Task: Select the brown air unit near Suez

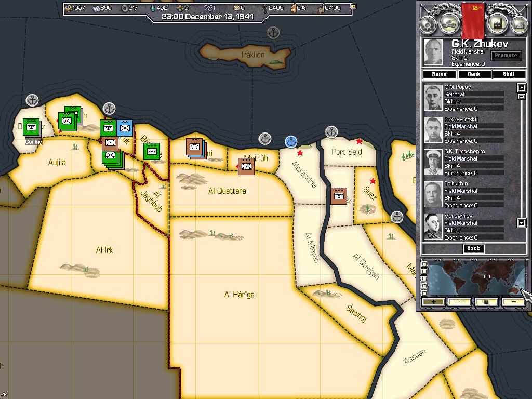Action: click(x=339, y=196)
